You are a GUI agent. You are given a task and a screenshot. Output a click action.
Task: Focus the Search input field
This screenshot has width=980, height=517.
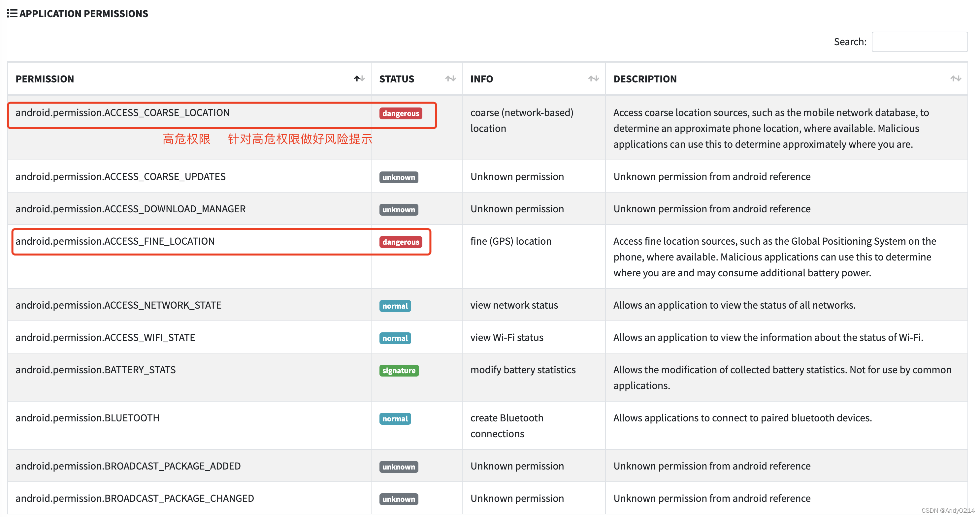click(x=919, y=42)
